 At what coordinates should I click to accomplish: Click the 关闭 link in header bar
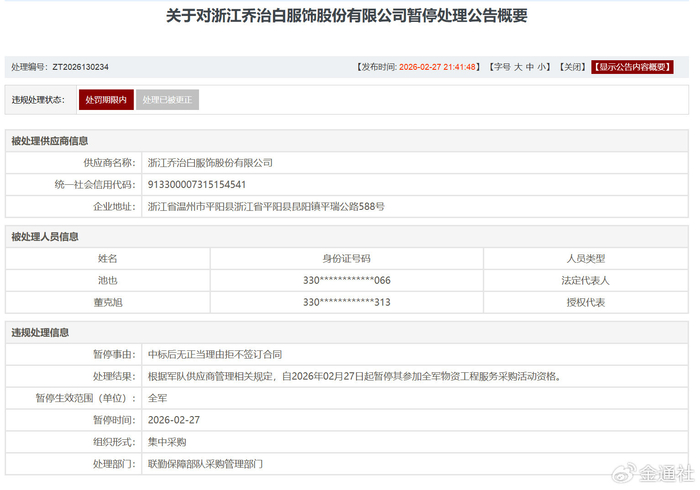[572, 67]
